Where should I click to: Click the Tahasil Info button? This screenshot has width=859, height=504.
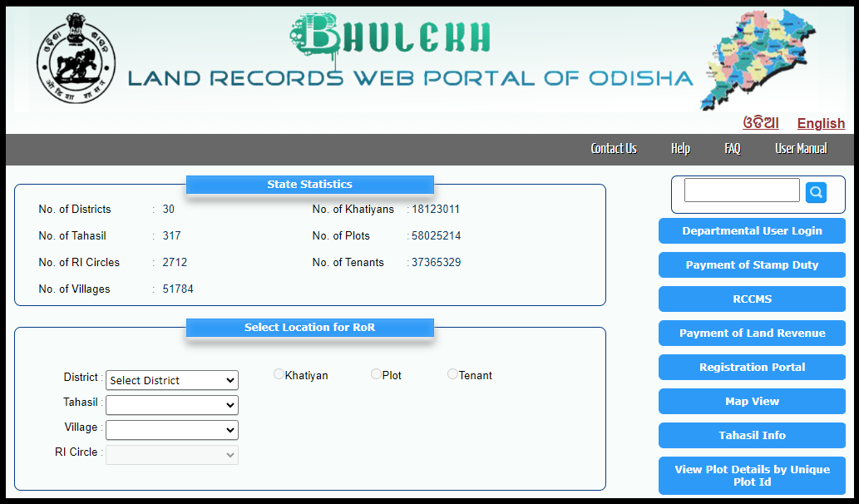coord(753,435)
